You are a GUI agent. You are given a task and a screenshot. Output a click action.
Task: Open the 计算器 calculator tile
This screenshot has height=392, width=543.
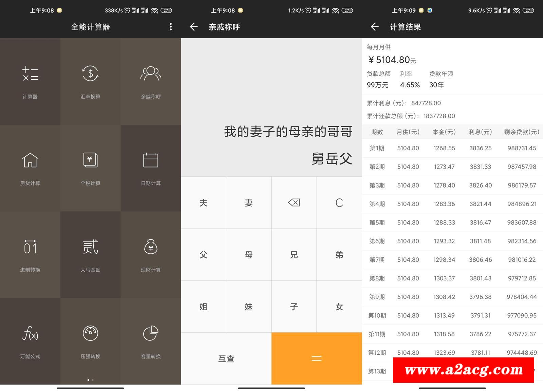point(30,81)
